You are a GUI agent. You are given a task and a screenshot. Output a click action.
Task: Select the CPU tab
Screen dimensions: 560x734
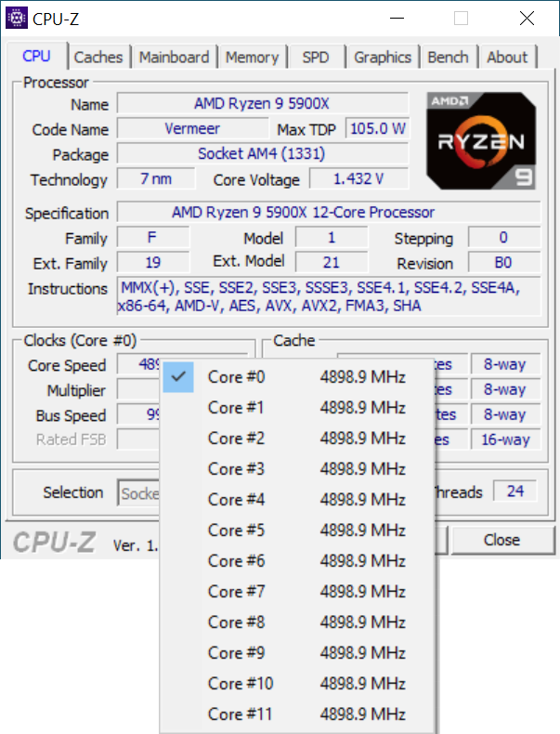pos(36,56)
